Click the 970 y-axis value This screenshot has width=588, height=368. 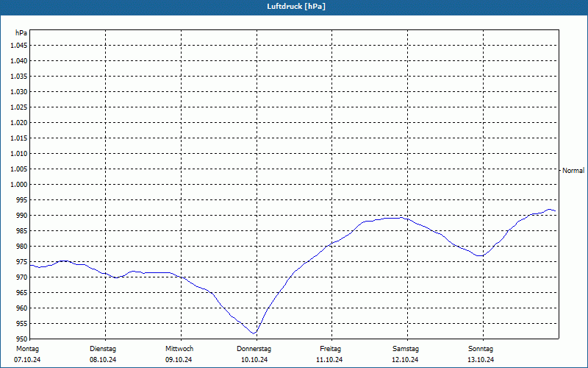tap(22, 277)
